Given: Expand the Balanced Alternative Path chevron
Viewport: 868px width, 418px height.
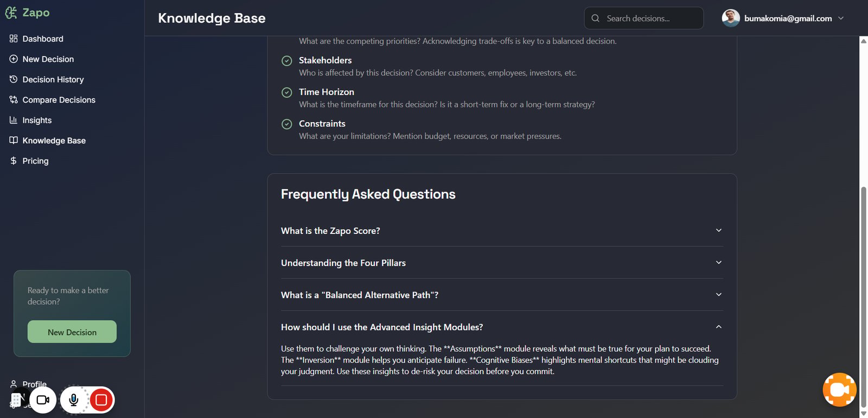Looking at the screenshot, I should [719, 294].
